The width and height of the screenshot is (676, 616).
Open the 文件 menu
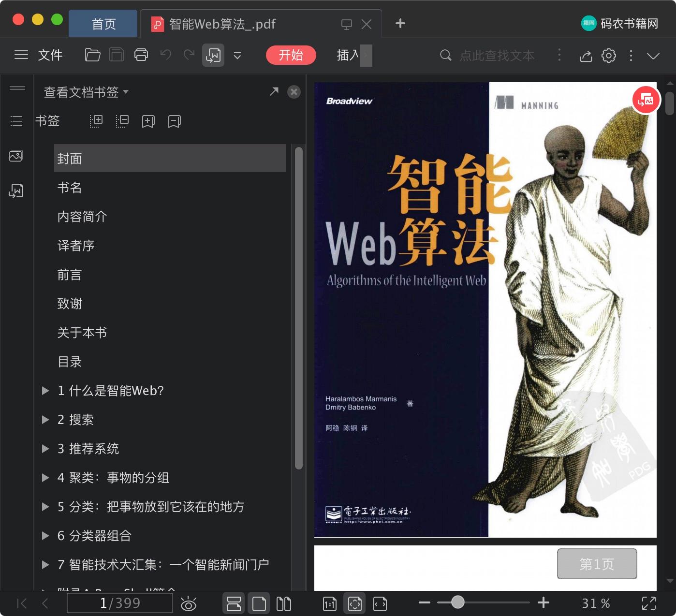click(50, 55)
